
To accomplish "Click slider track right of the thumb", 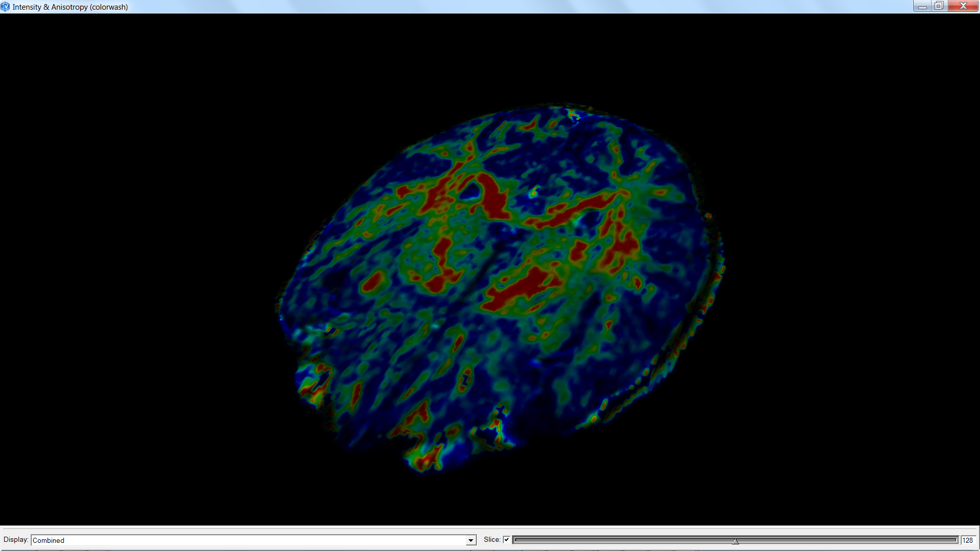I will 847,540.
